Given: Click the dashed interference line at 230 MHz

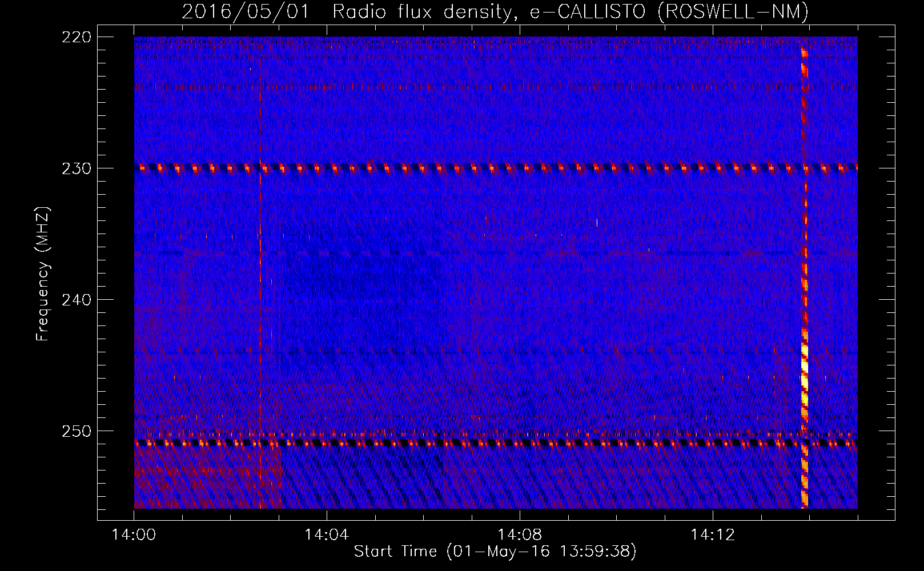Looking at the screenshot, I should pyautogui.click(x=496, y=168).
